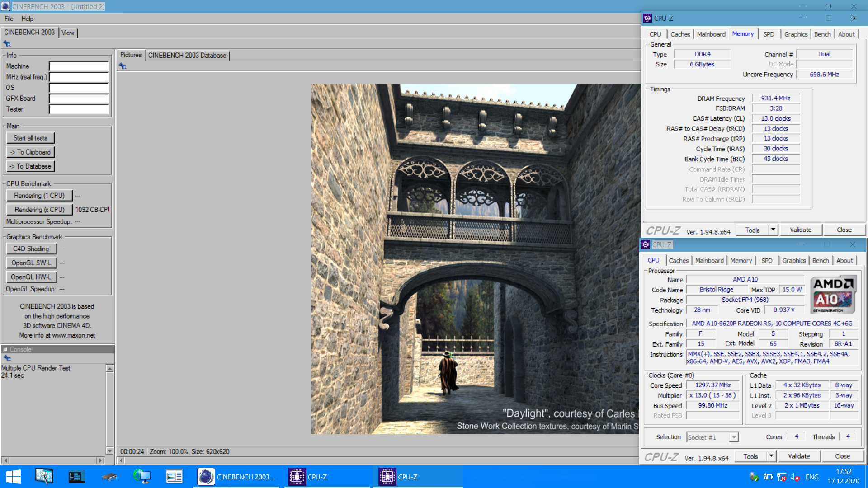The height and width of the screenshot is (488, 868).
Task: Click the Tester input field
Action: [79, 109]
